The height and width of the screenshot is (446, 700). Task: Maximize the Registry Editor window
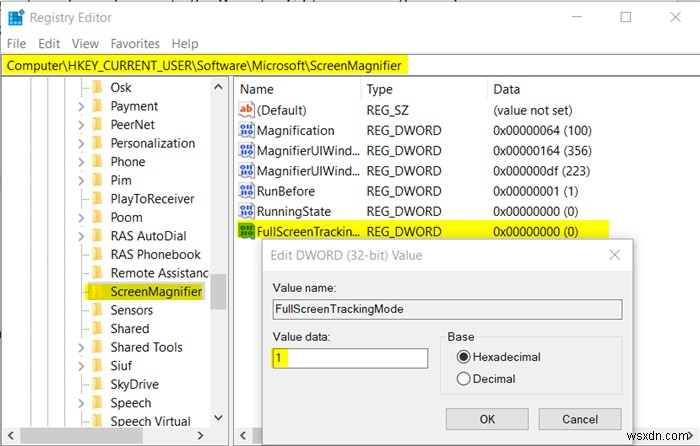coord(625,17)
